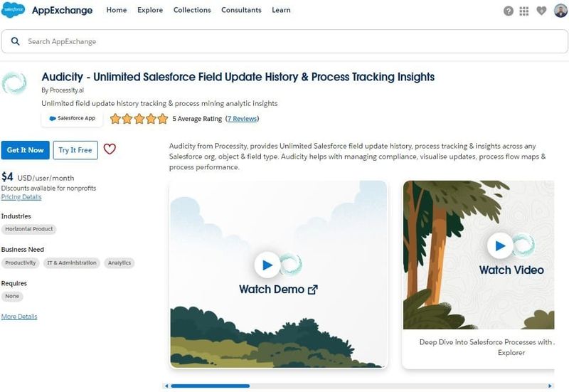The width and height of the screenshot is (569, 392).
Task: Open favorites heart icon in header
Action: click(541, 11)
